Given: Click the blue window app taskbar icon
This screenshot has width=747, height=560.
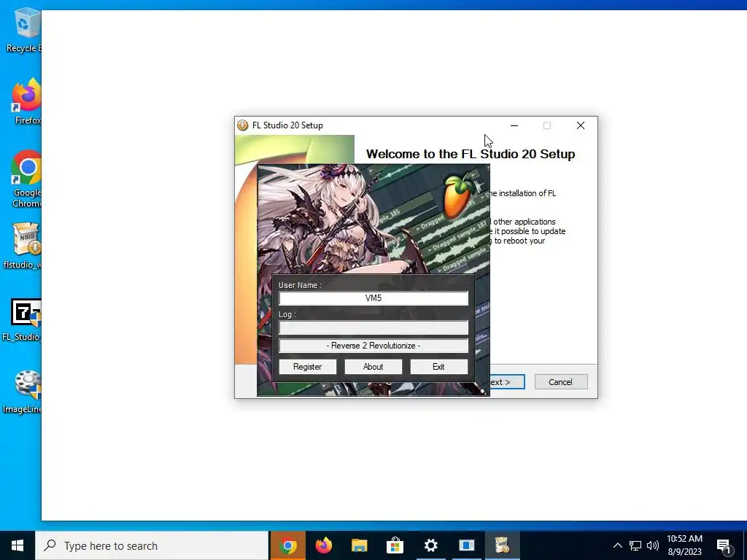Looking at the screenshot, I should click(x=466, y=545).
